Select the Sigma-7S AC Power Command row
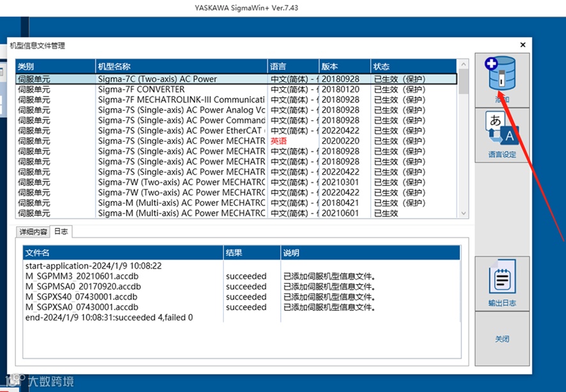 click(x=237, y=120)
